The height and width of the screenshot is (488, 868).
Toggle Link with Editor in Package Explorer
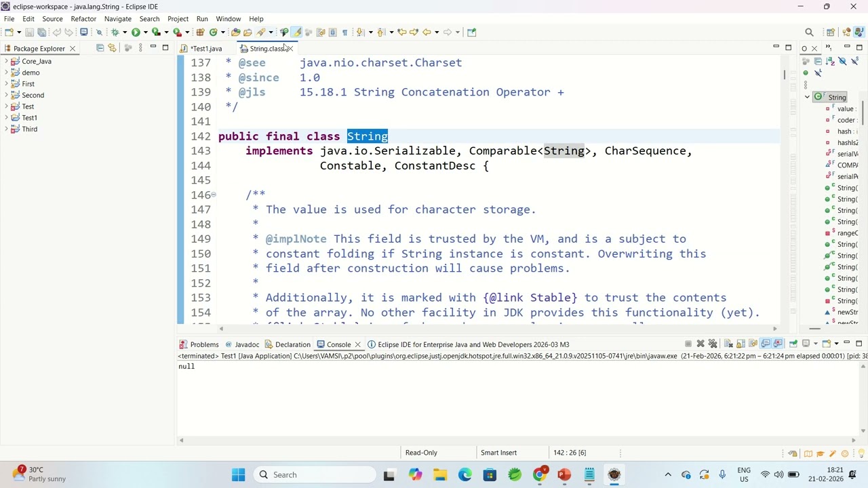click(x=112, y=47)
